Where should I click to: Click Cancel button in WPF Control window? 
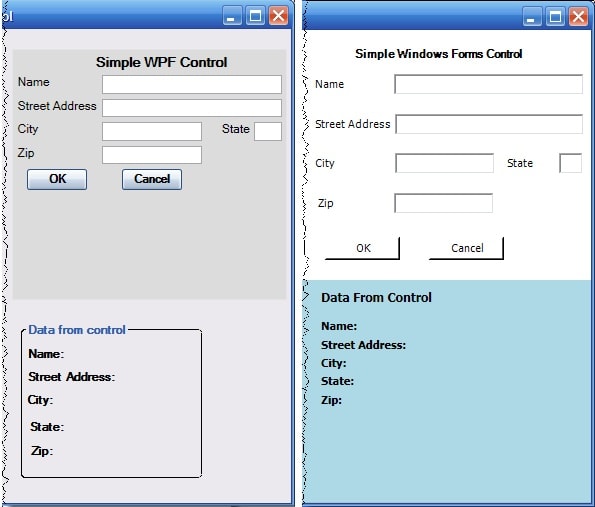click(x=152, y=179)
